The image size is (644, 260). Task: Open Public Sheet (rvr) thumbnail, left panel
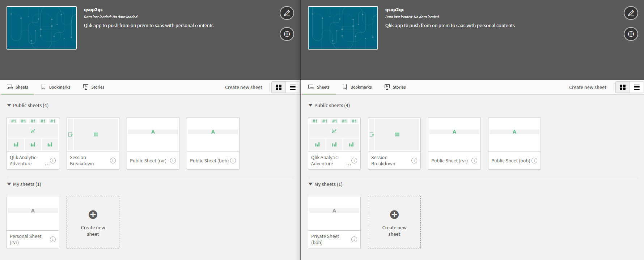[153, 135]
